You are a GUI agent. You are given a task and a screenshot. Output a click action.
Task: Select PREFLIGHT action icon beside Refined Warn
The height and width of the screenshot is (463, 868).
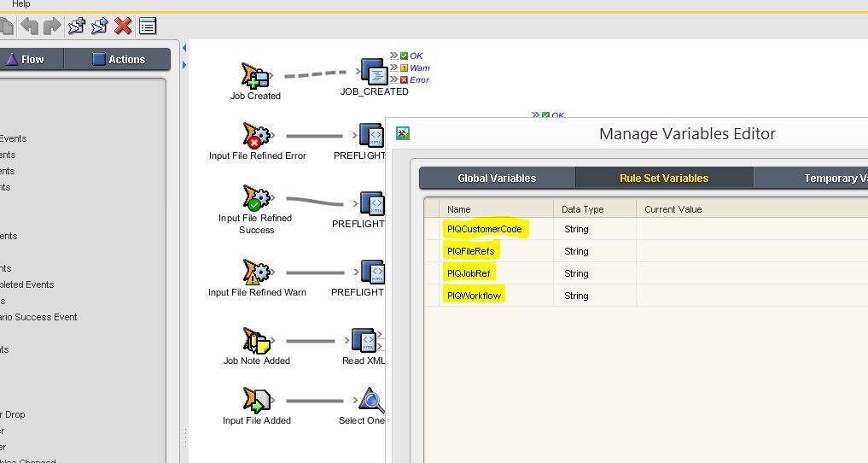(372, 272)
